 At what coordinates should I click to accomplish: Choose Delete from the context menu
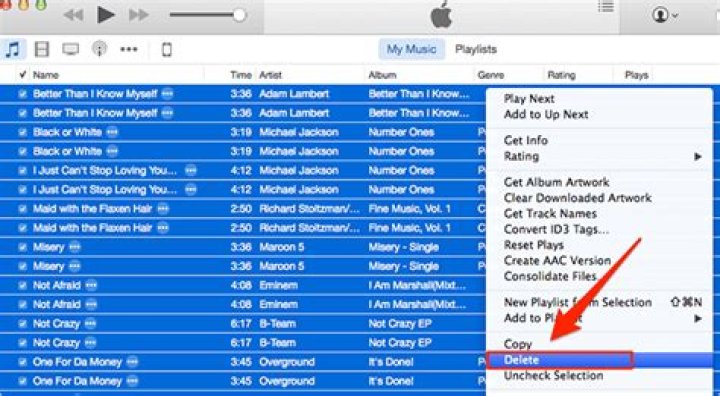tap(599, 360)
